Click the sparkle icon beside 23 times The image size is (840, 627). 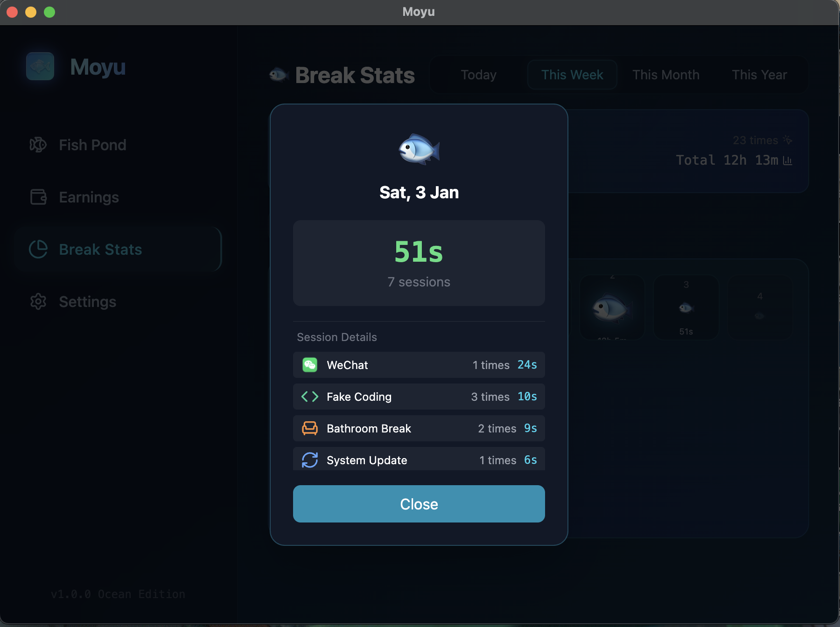[788, 140]
